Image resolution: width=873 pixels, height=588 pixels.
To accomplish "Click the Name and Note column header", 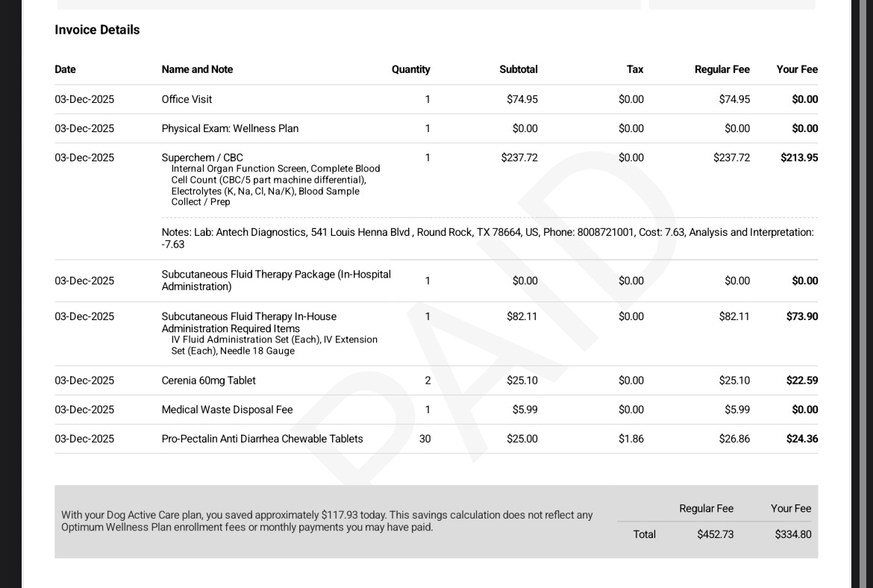I will 197,69.
